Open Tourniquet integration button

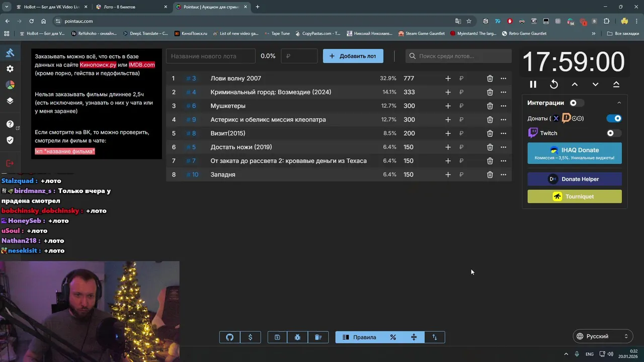tap(575, 197)
